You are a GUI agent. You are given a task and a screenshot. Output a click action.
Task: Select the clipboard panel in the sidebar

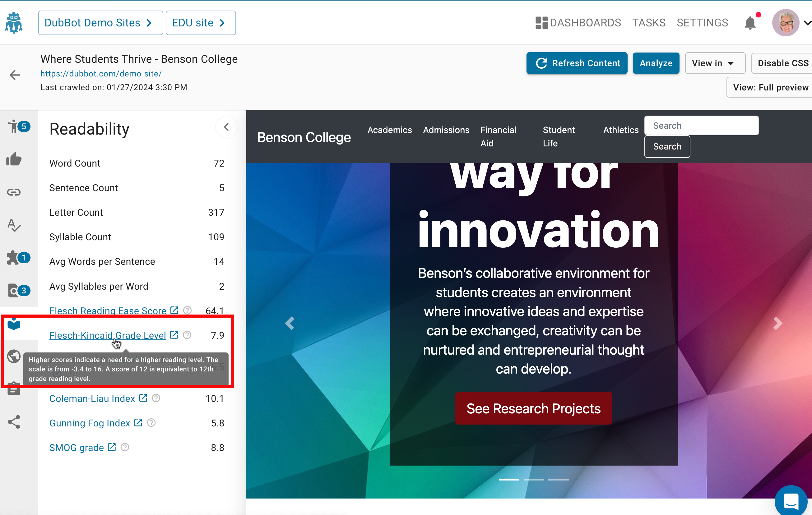[14, 389]
